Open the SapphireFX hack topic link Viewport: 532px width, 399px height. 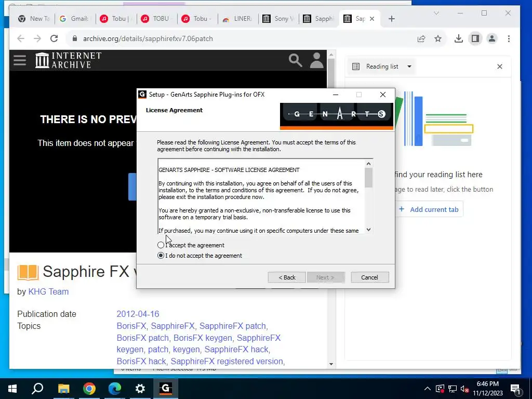click(236, 349)
